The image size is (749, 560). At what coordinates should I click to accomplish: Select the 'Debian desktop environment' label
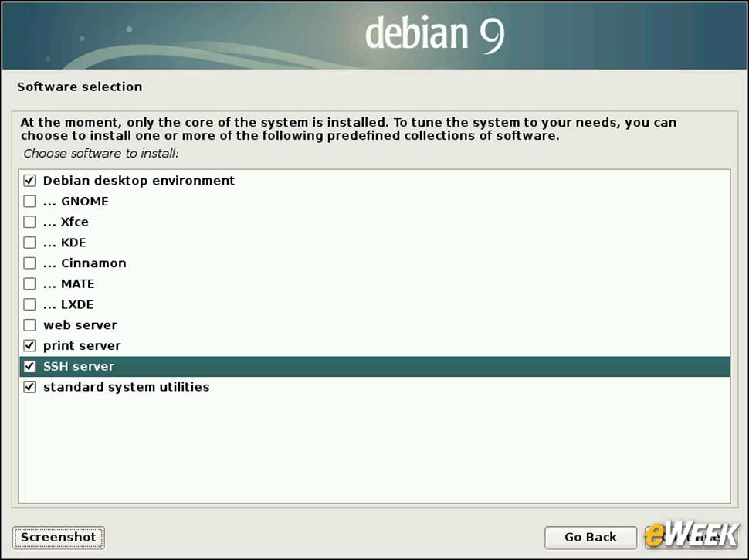point(139,181)
